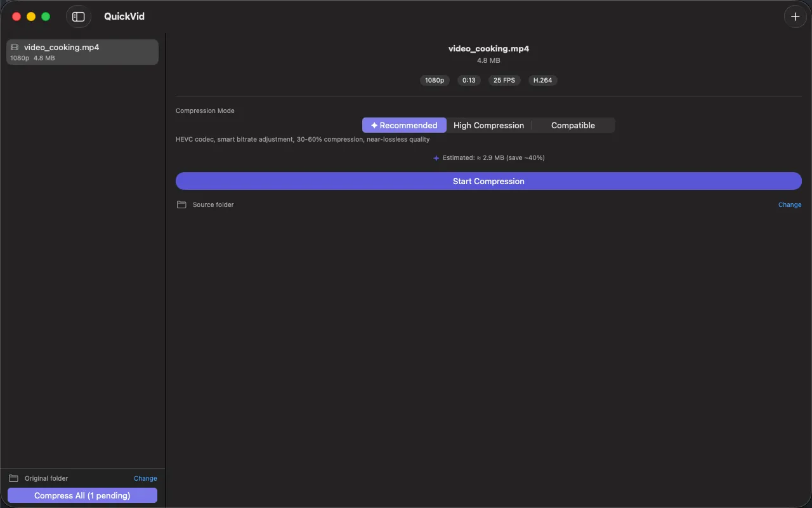Click the estimated 2.9 MB size text

click(x=494, y=158)
